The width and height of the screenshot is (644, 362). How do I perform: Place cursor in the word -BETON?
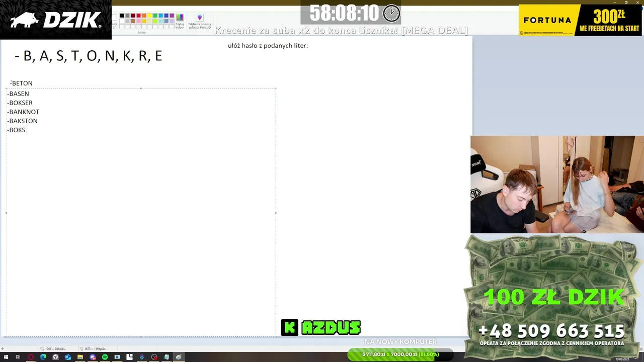tap(21, 83)
